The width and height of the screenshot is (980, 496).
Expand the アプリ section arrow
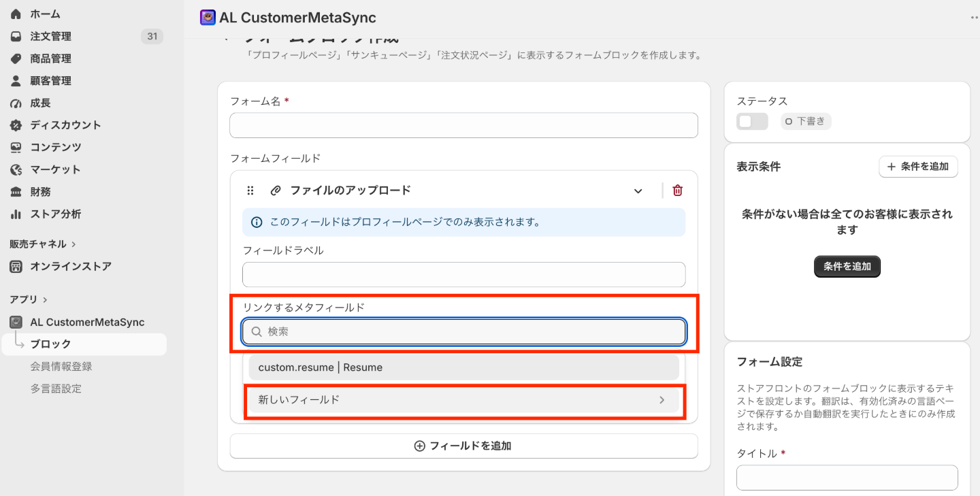[x=45, y=299]
